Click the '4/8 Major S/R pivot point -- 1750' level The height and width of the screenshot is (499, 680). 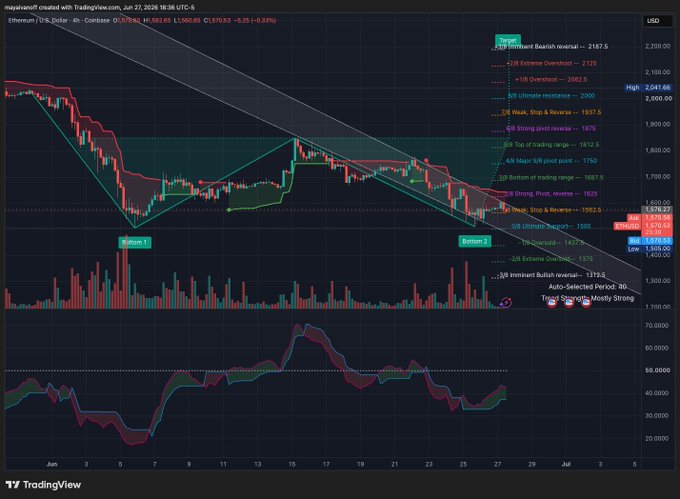[552, 161]
